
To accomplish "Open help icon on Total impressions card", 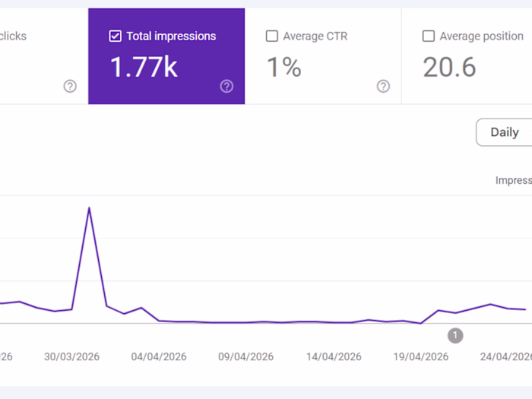I will 226,86.
